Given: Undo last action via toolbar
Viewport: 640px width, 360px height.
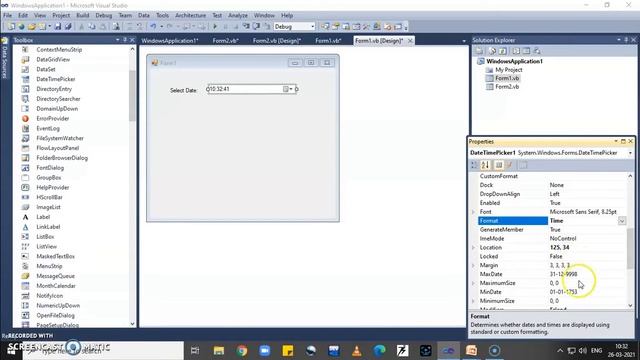Looking at the screenshot, I should pos(153,27).
